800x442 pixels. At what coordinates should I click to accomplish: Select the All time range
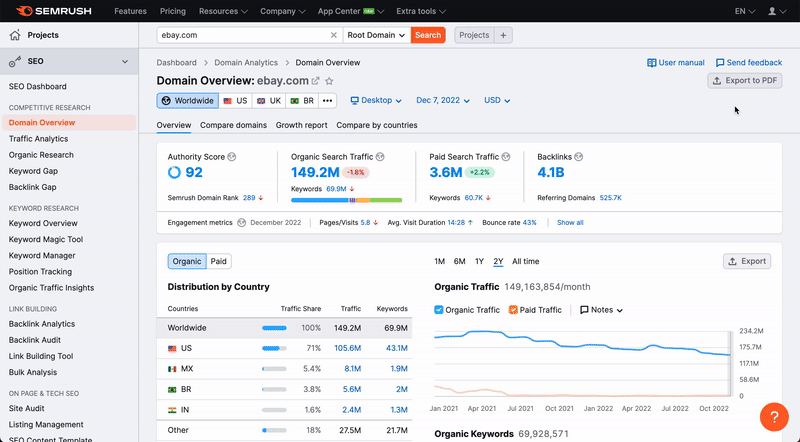click(526, 261)
